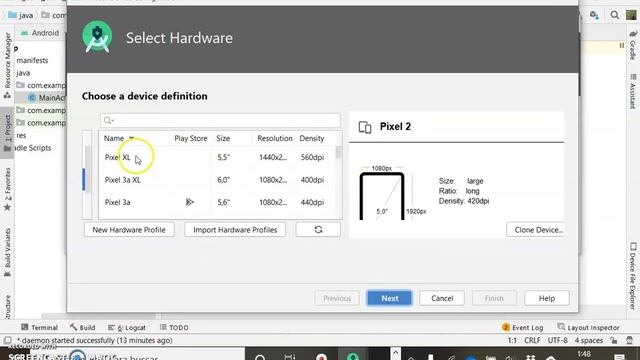Viewport: 640px width, 360px height.
Task: Open the Event Log
Action: [x=522, y=327]
